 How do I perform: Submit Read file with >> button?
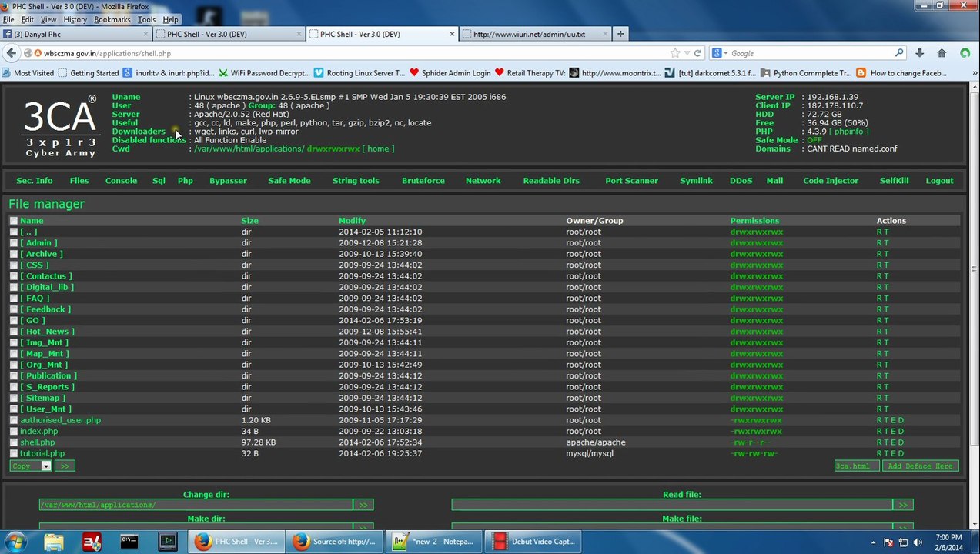pos(903,505)
